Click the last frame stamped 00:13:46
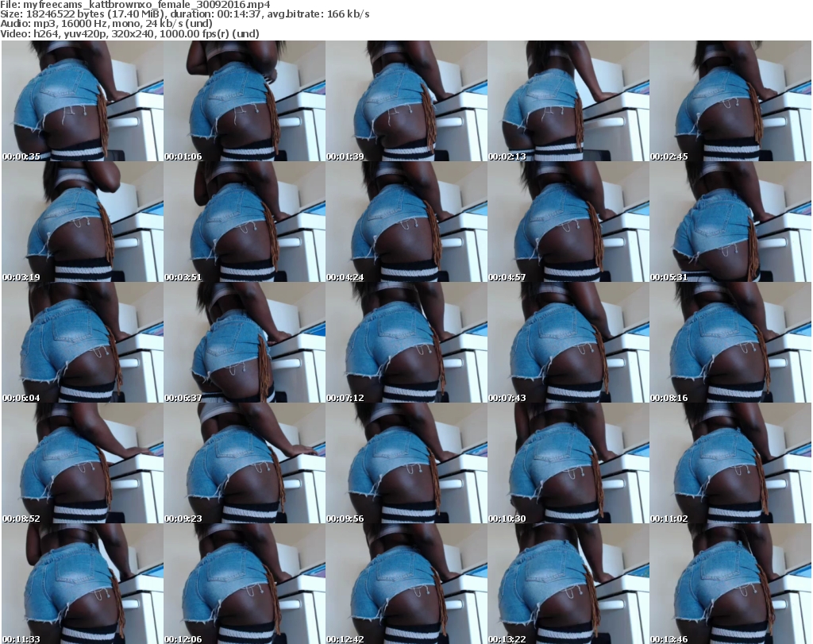 click(730, 584)
